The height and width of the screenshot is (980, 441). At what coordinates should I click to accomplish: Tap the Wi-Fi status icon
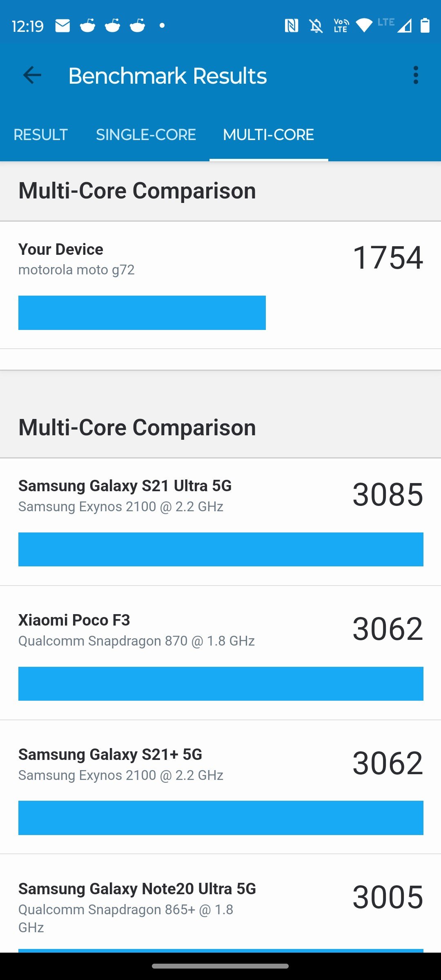pyautogui.click(x=364, y=26)
